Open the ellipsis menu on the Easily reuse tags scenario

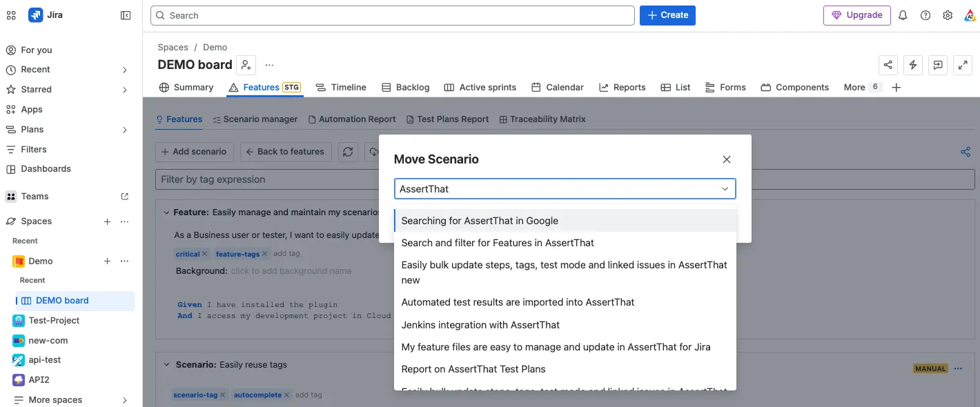(958, 368)
